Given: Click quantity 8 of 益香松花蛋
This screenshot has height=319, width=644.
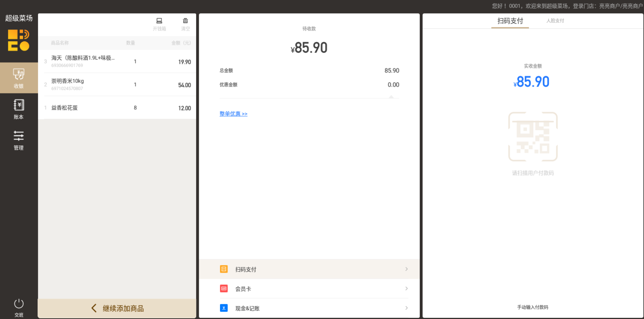Looking at the screenshot, I should click(135, 108).
